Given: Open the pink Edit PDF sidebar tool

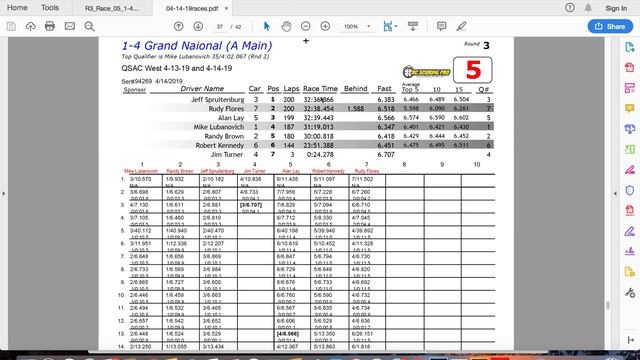Looking at the screenshot, I should pyautogui.click(x=630, y=88).
